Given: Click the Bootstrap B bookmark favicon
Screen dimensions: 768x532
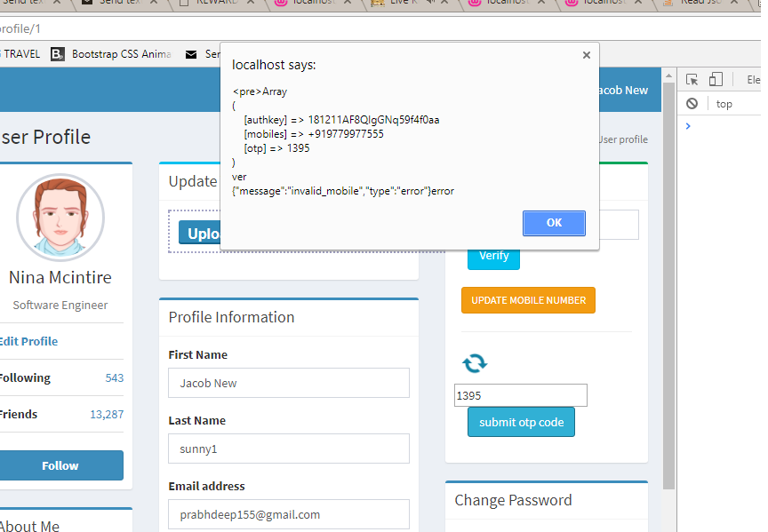Looking at the screenshot, I should (x=57, y=54).
